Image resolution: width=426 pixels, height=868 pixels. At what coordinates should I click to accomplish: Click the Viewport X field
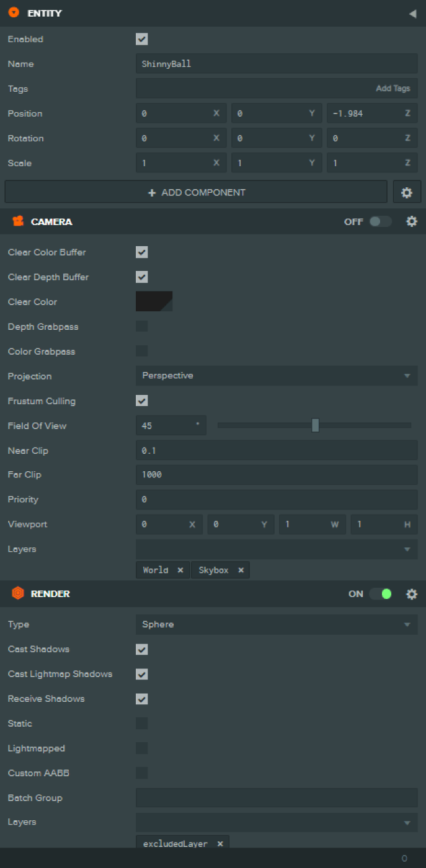[169, 524]
